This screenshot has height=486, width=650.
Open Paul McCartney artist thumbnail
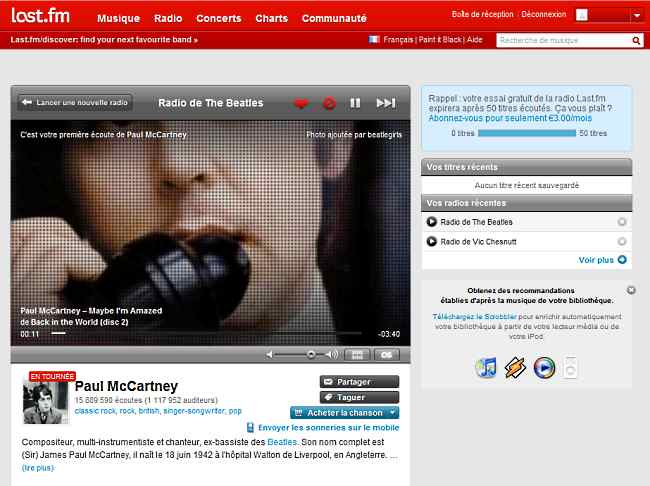tap(46, 402)
